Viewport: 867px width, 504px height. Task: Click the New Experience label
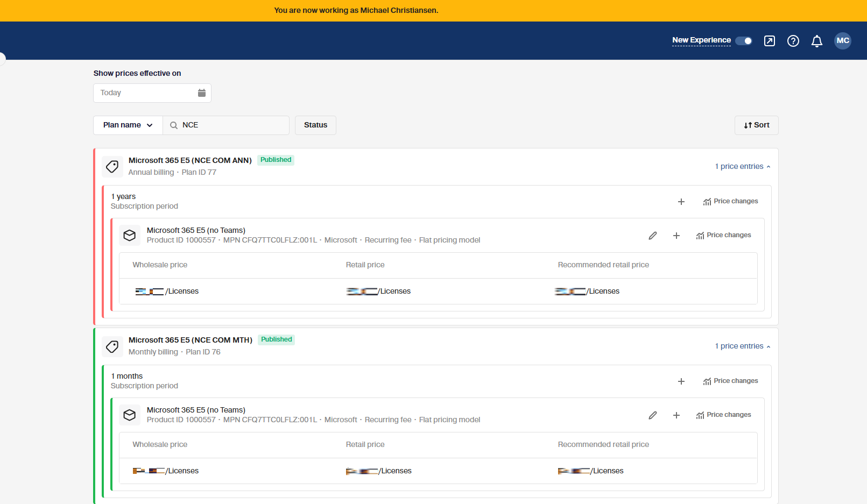(x=701, y=40)
